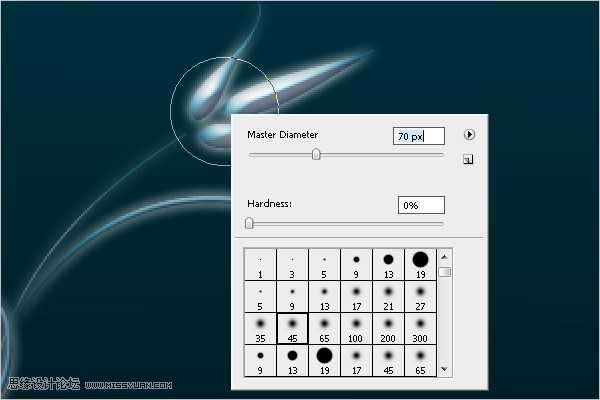Click the Master Diameter value field

[420, 136]
